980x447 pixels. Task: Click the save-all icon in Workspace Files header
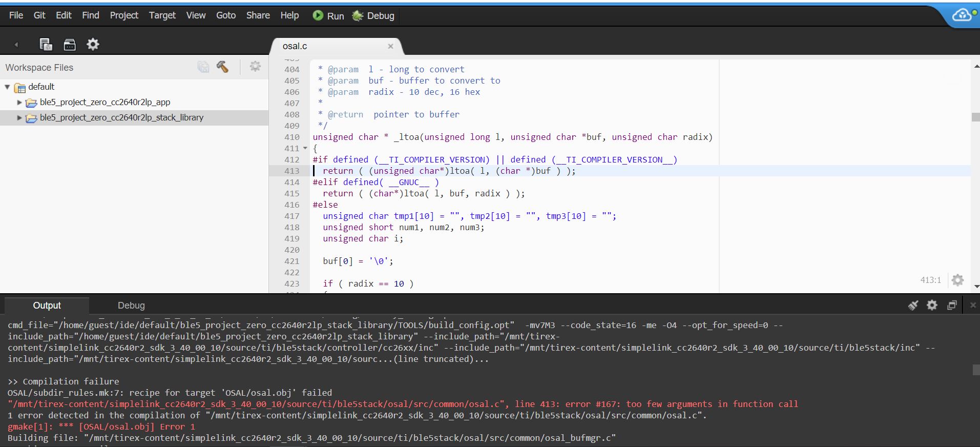click(x=203, y=67)
